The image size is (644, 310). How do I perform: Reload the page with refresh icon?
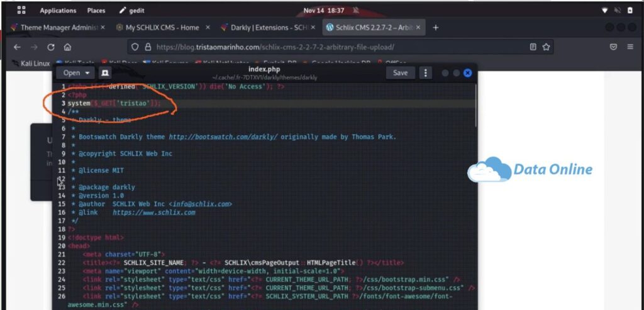(51, 47)
